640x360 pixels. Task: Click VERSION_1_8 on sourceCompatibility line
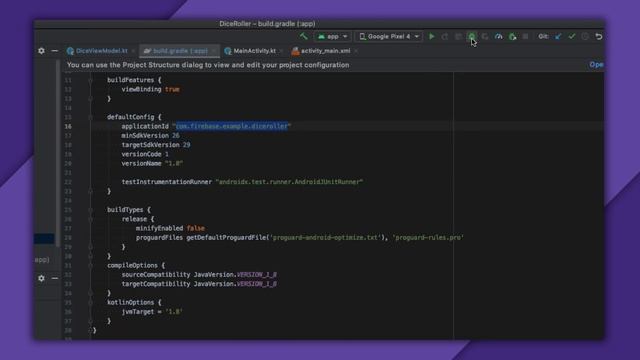[x=257, y=275]
